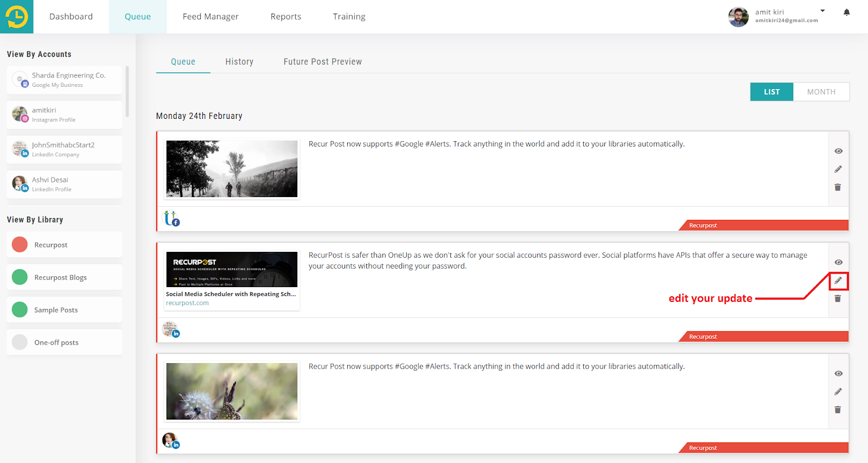Open Future Post Preview tab
Image resolution: width=868 pixels, height=463 pixels.
(x=323, y=62)
